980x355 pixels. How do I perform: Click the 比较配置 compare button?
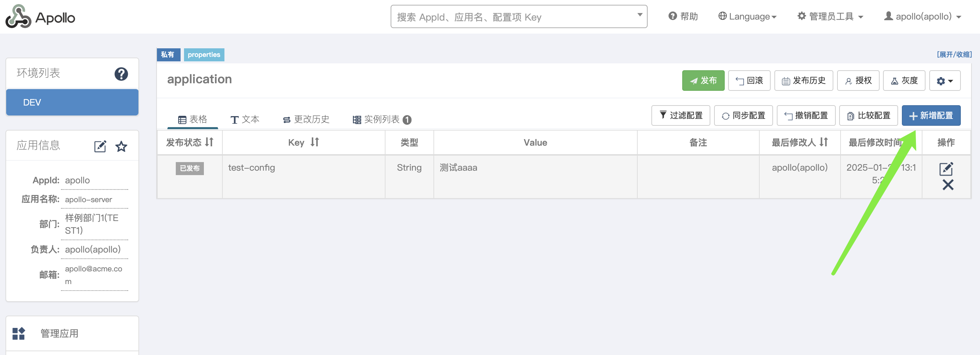(869, 115)
